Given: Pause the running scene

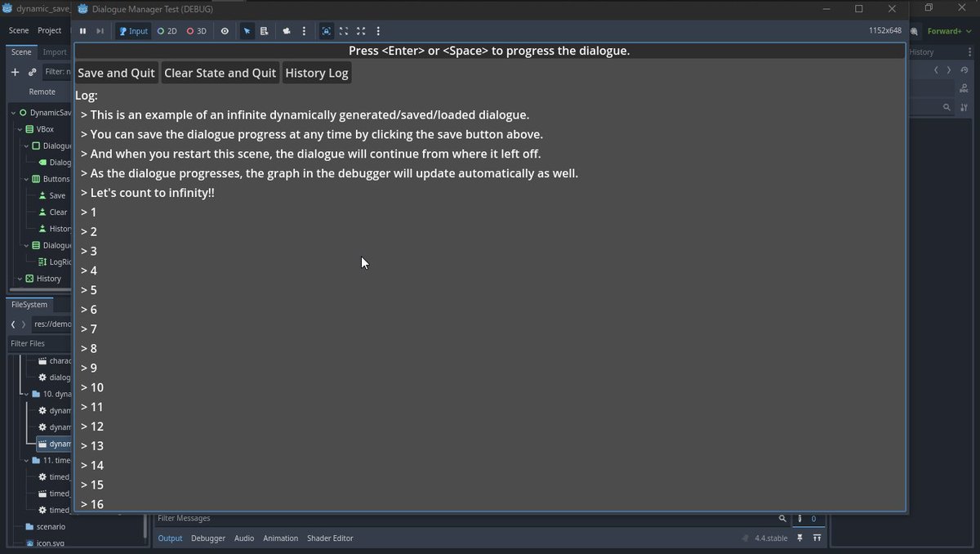Looking at the screenshot, I should (x=82, y=31).
